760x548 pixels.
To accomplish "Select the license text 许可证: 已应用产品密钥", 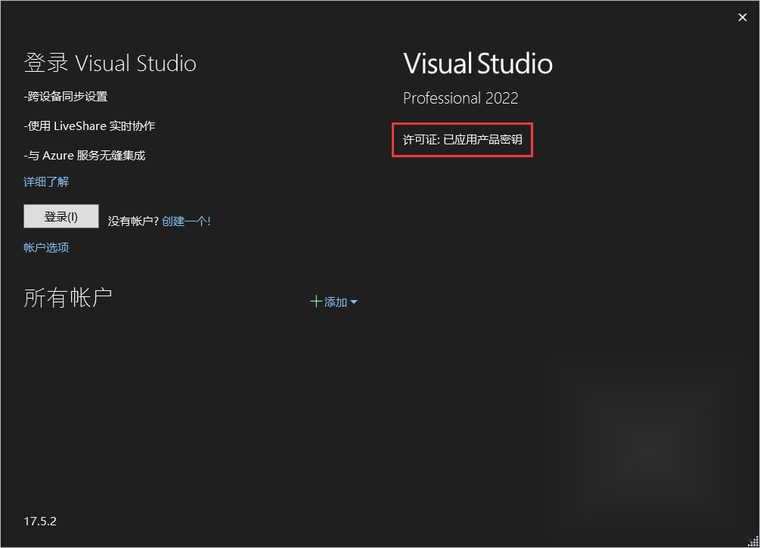I will click(x=462, y=140).
